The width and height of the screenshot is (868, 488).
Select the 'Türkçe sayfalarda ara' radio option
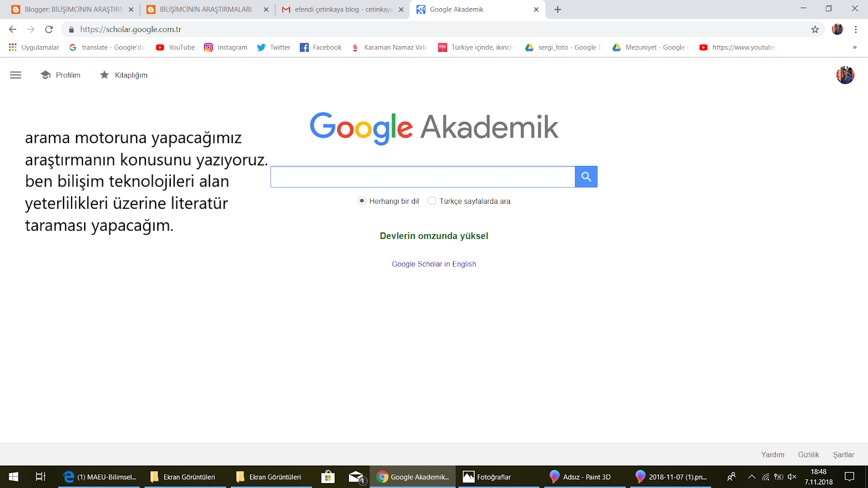tap(432, 201)
